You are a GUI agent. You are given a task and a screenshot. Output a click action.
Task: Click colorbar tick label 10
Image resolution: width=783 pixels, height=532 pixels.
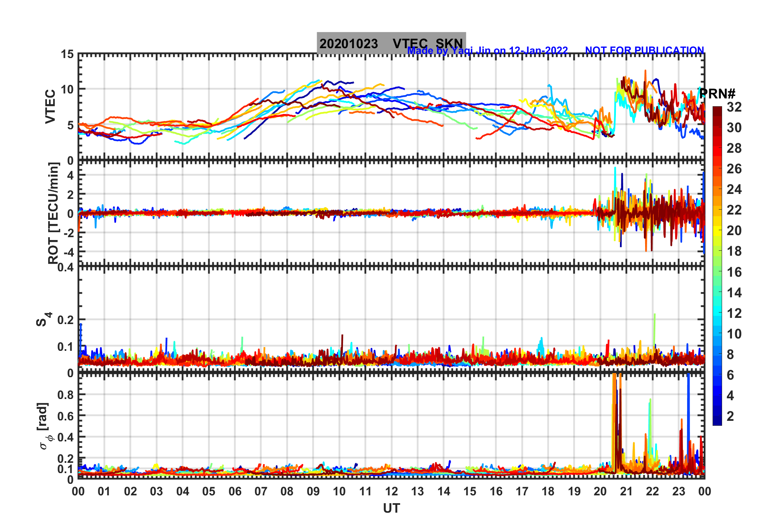(x=734, y=334)
